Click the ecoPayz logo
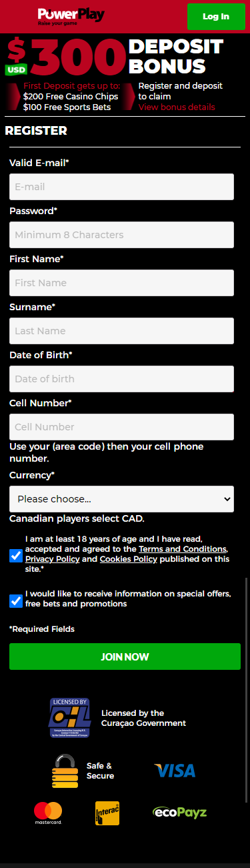 pyautogui.click(x=179, y=813)
